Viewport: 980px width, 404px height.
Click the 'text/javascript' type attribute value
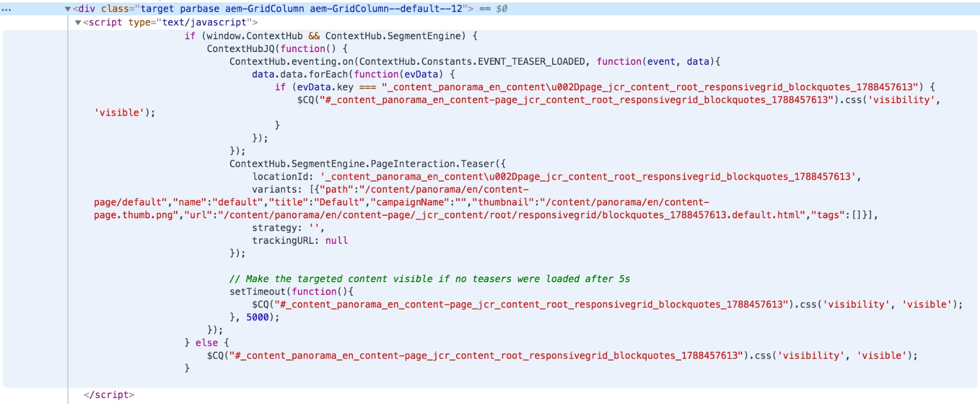click(204, 22)
